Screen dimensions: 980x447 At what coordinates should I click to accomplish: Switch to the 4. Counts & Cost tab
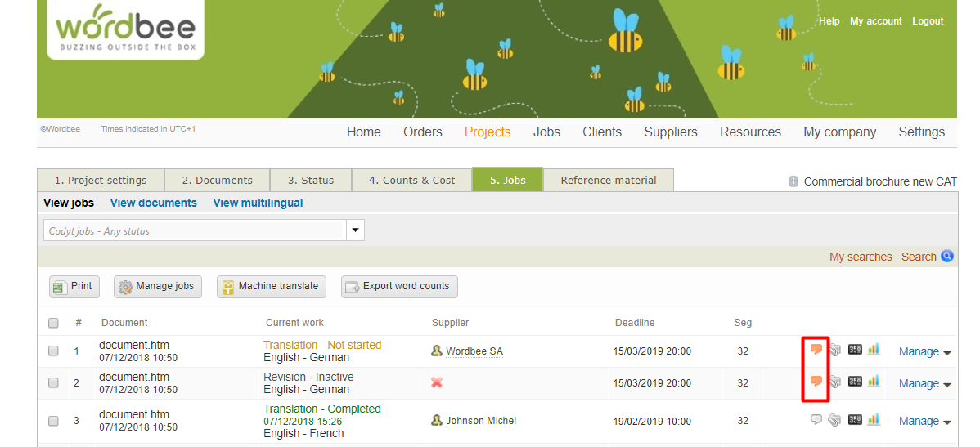coord(411,181)
